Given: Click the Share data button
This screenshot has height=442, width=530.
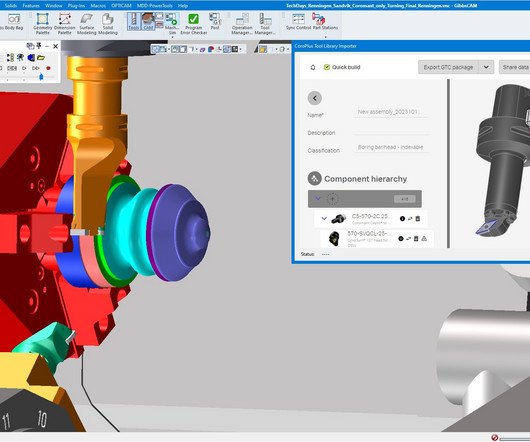Looking at the screenshot, I should click(515, 67).
